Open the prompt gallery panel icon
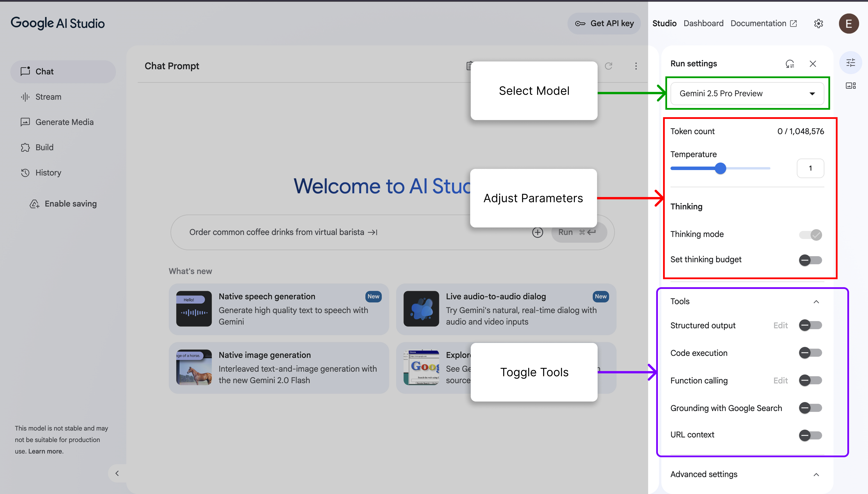This screenshot has height=494, width=868. click(850, 86)
